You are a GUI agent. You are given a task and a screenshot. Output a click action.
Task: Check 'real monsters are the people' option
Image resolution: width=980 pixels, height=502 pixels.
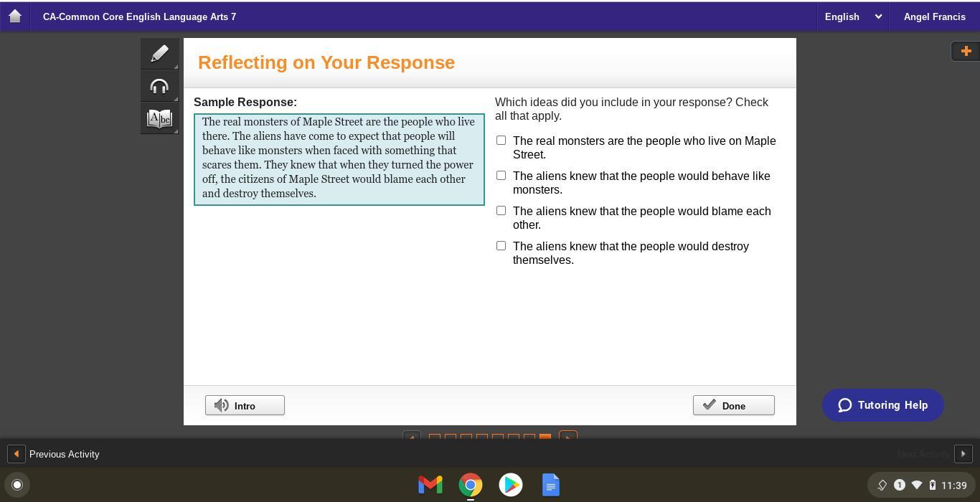pyautogui.click(x=501, y=141)
